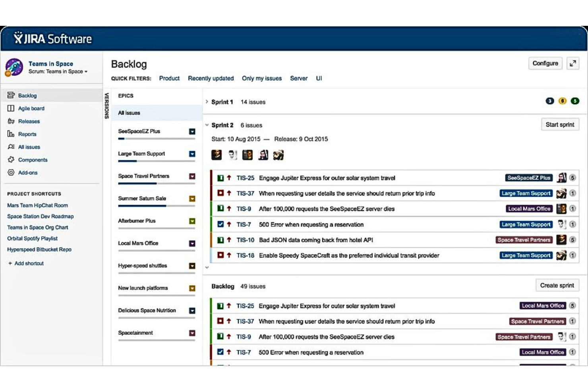Viewport: 588px width, 392px height.
Task: Click the Large Team Support label on TIS-37
Action: [526, 193]
